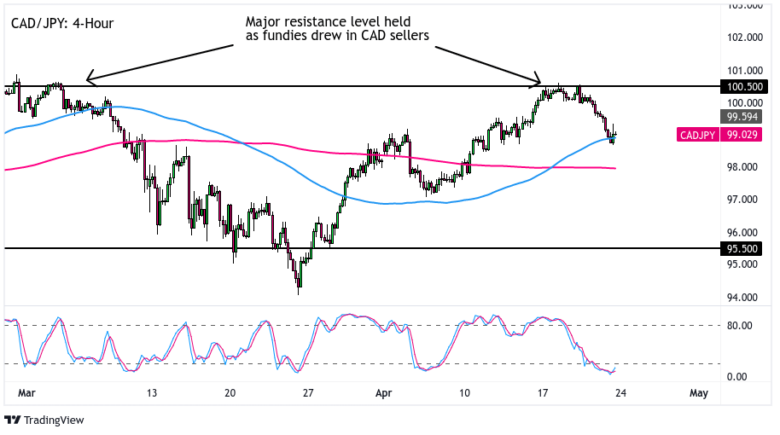Click the stochastic oscillator 80.00 level label
The image size is (780, 435).
[741, 324]
